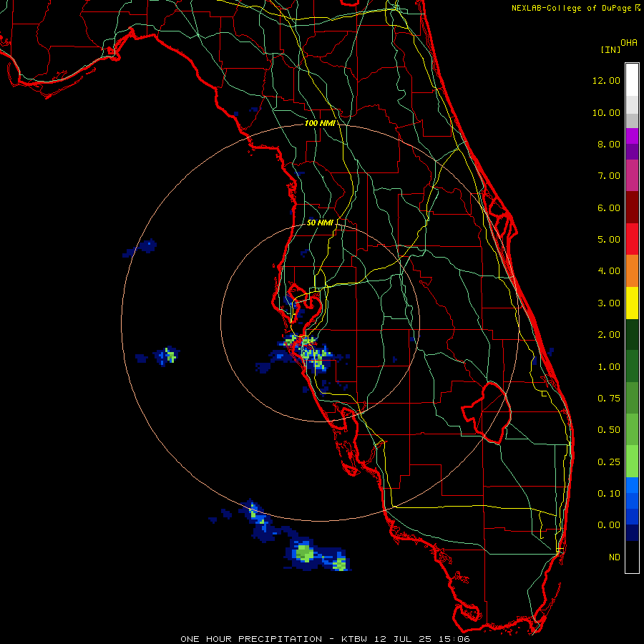Image resolution: width=644 pixels, height=644 pixels.
Task: Click the 0.00 legend value
Action: click(609, 525)
